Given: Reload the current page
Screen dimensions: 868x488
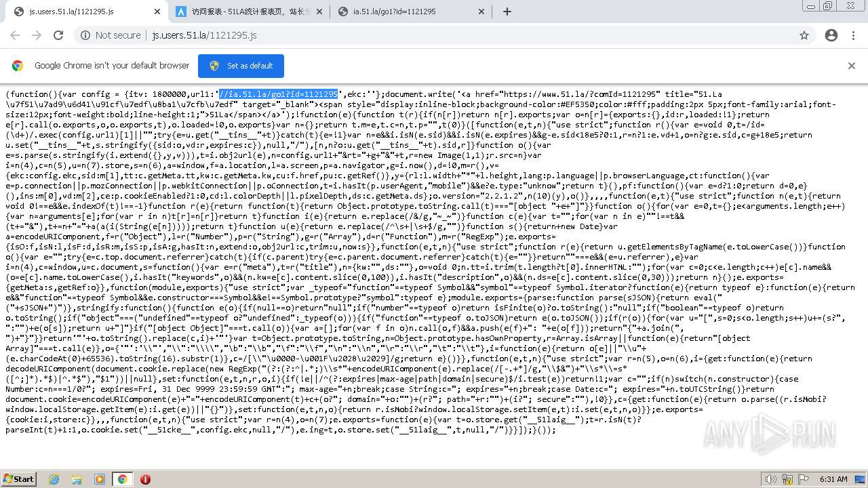Looking at the screenshot, I should click(58, 35).
